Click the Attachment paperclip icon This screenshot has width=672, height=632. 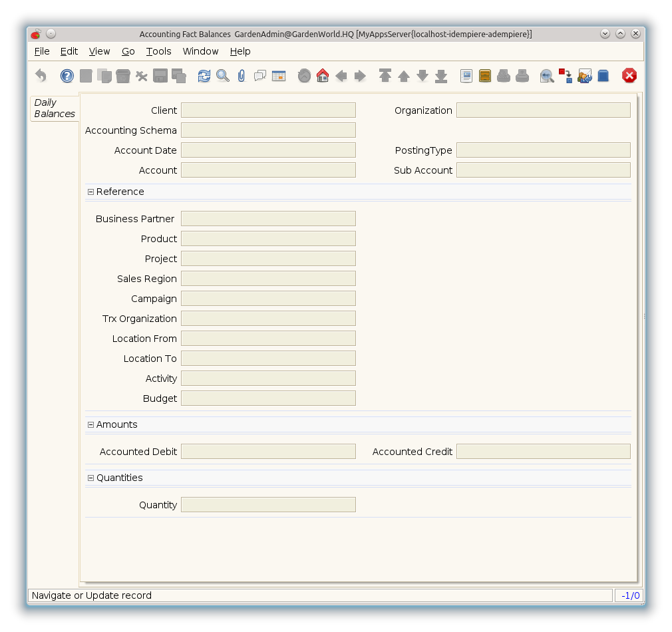[242, 76]
